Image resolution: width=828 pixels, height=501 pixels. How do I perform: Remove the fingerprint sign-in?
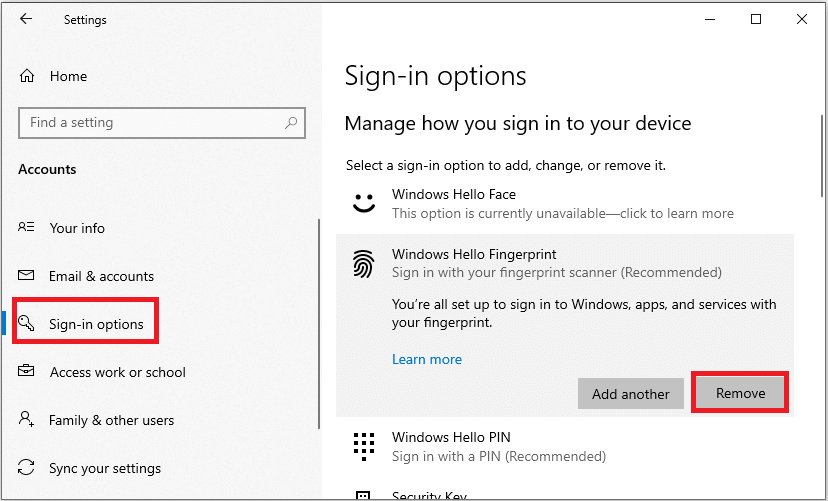point(740,393)
